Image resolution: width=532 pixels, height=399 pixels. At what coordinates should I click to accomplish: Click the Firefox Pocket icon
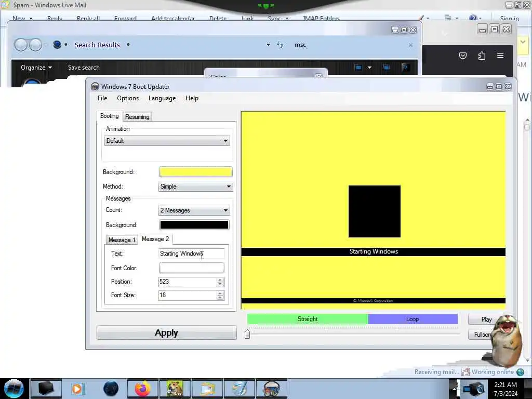point(463,55)
